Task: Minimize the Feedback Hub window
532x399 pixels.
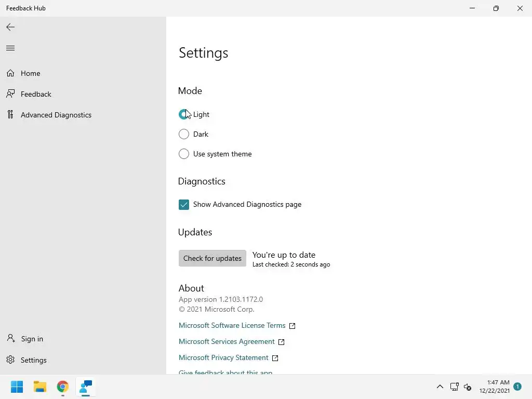Action: [472, 8]
